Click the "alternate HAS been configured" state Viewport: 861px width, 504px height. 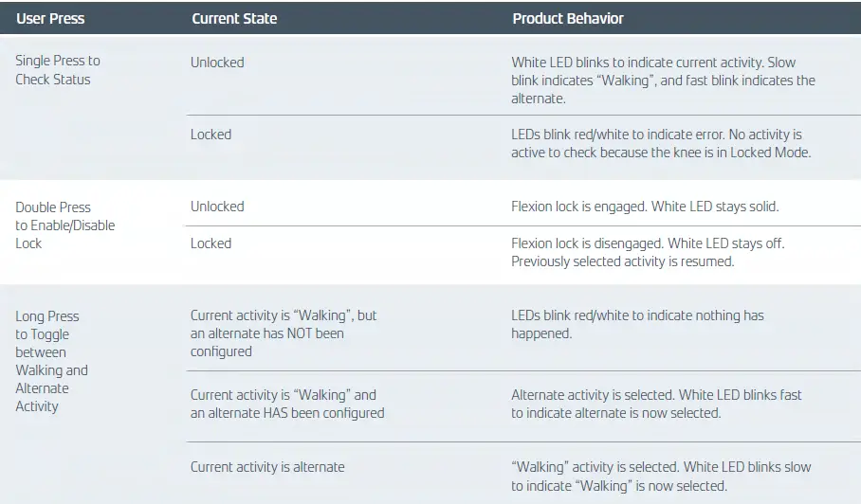coord(287,404)
